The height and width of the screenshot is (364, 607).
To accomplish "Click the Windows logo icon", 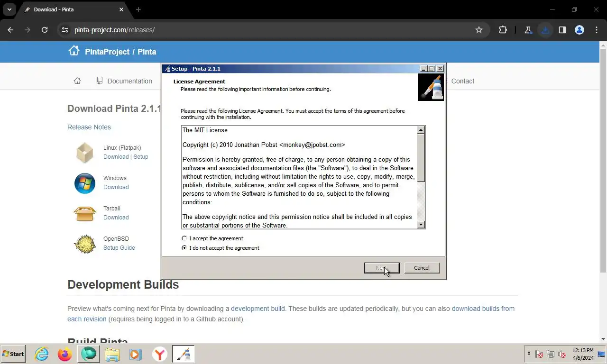I will click(x=85, y=183).
